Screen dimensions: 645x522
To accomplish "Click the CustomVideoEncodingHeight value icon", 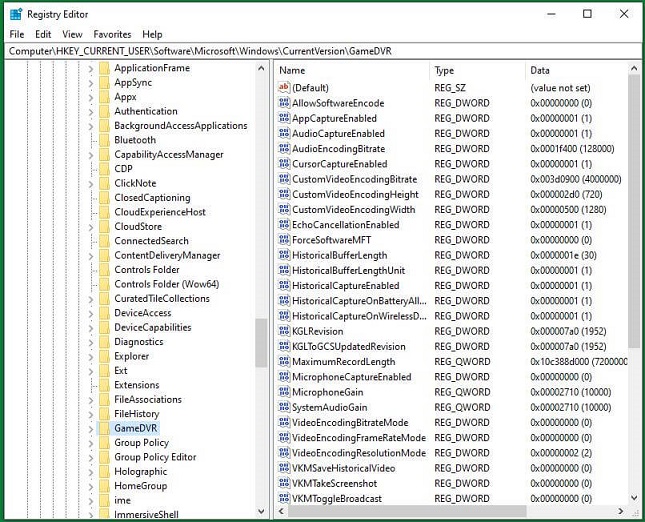I will point(284,194).
